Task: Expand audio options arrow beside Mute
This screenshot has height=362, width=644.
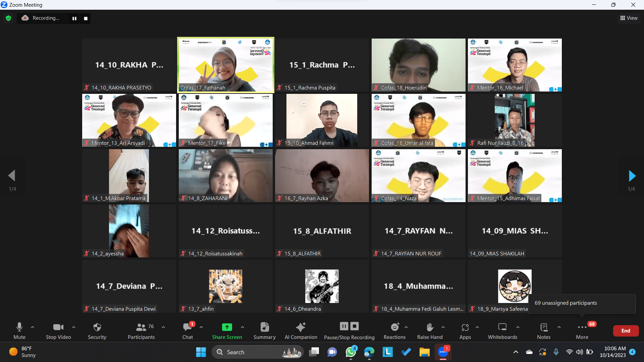Action: [x=33, y=327]
